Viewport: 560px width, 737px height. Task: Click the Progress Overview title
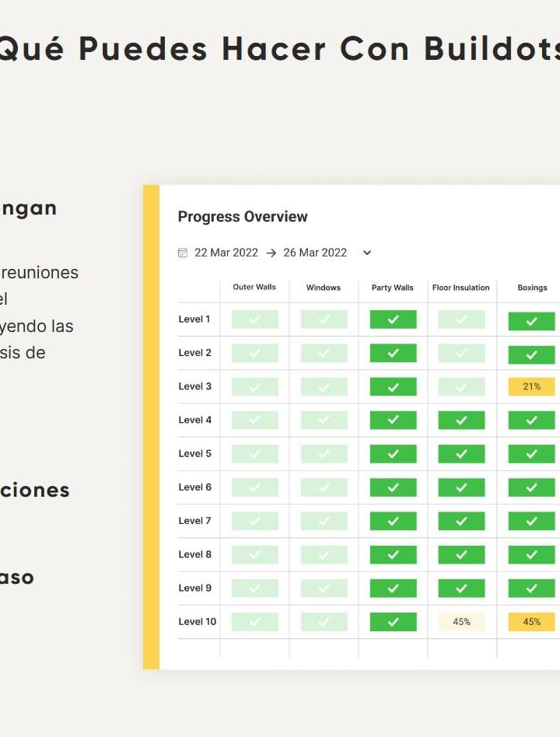[x=243, y=217]
